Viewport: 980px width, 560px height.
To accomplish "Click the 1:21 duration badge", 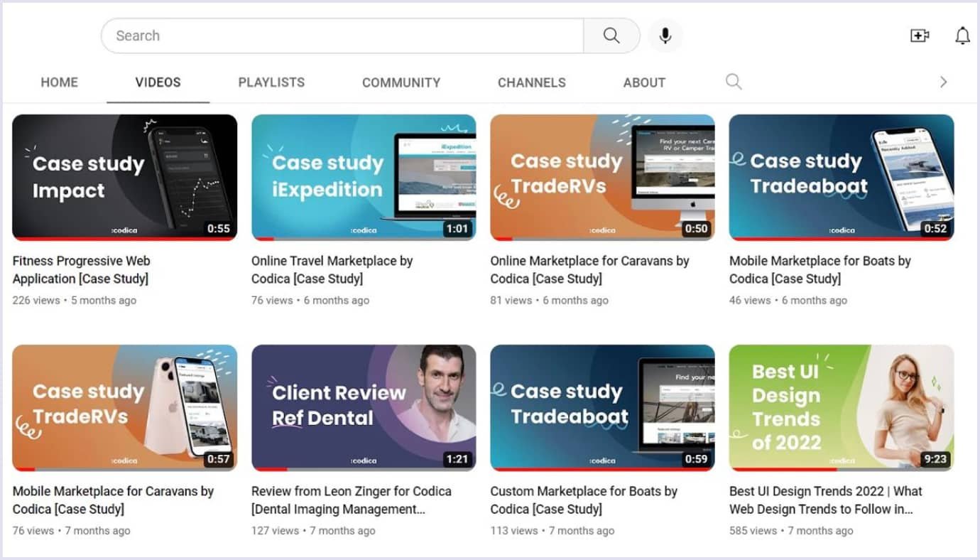I will 457,459.
